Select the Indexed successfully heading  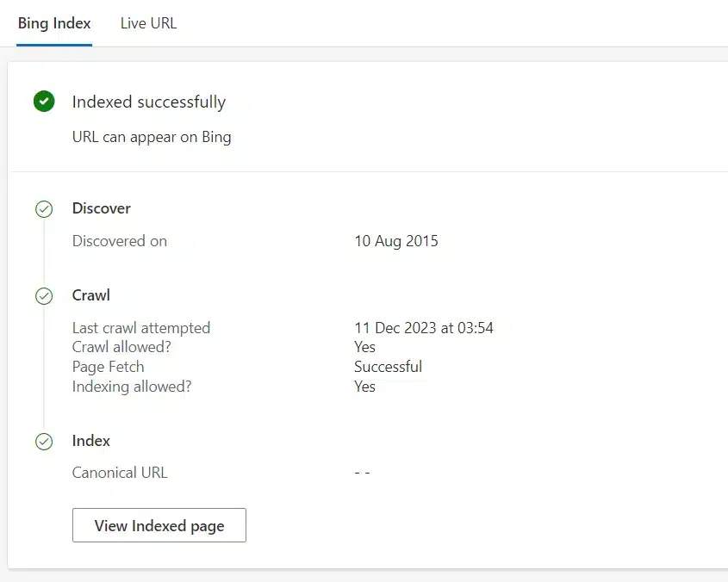click(x=149, y=102)
